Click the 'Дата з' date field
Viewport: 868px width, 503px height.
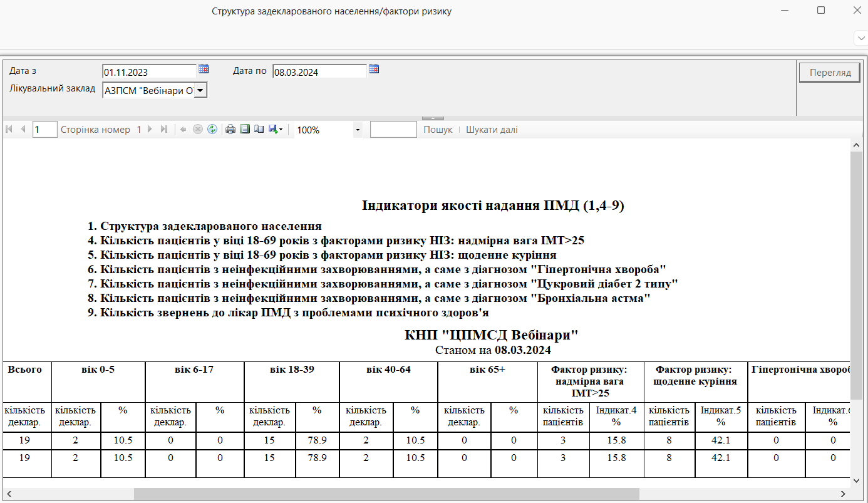[x=149, y=72]
